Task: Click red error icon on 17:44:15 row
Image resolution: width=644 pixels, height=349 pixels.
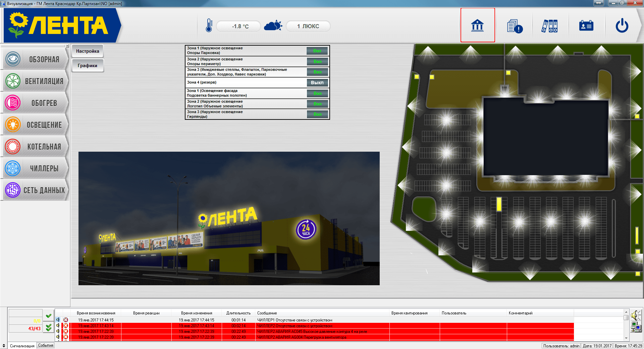Action: tap(66, 320)
